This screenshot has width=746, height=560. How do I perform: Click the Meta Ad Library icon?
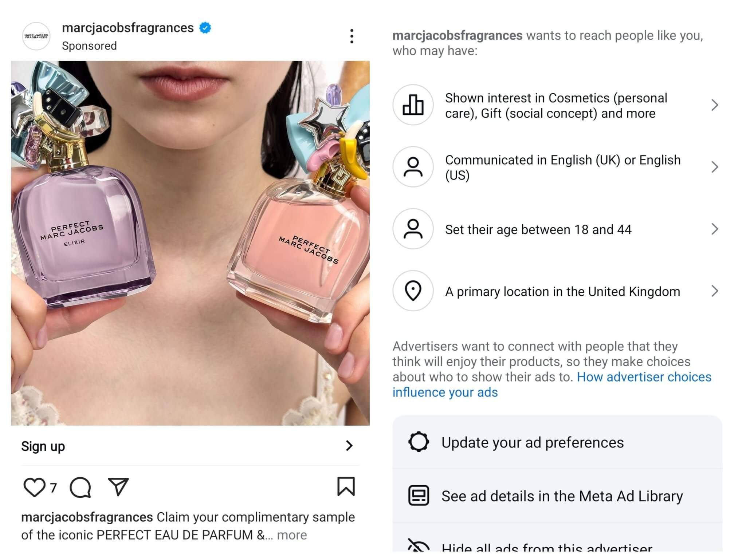pos(419,496)
